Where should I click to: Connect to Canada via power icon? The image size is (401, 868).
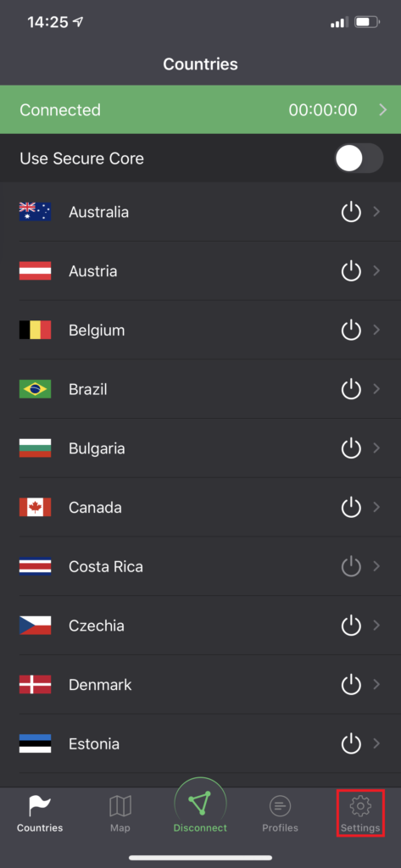click(351, 507)
